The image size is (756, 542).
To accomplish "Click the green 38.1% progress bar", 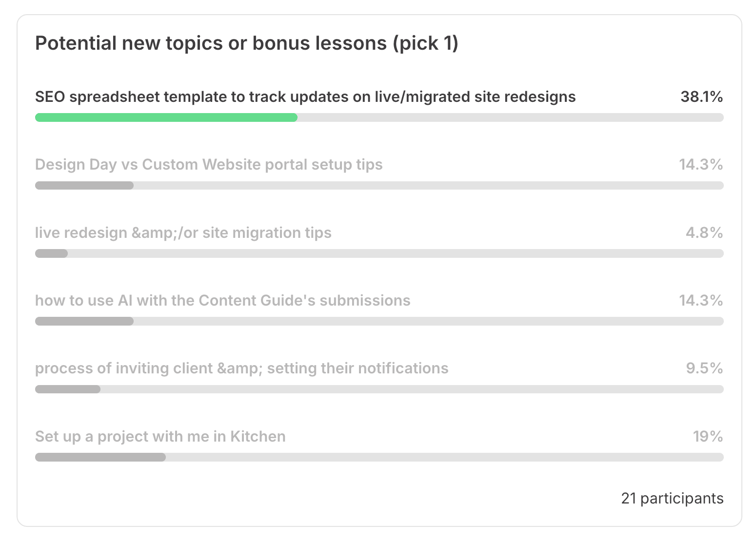I will pos(166,117).
